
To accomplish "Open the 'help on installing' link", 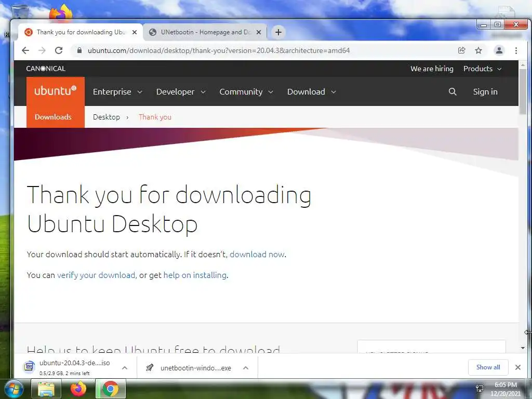I will pos(195,275).
